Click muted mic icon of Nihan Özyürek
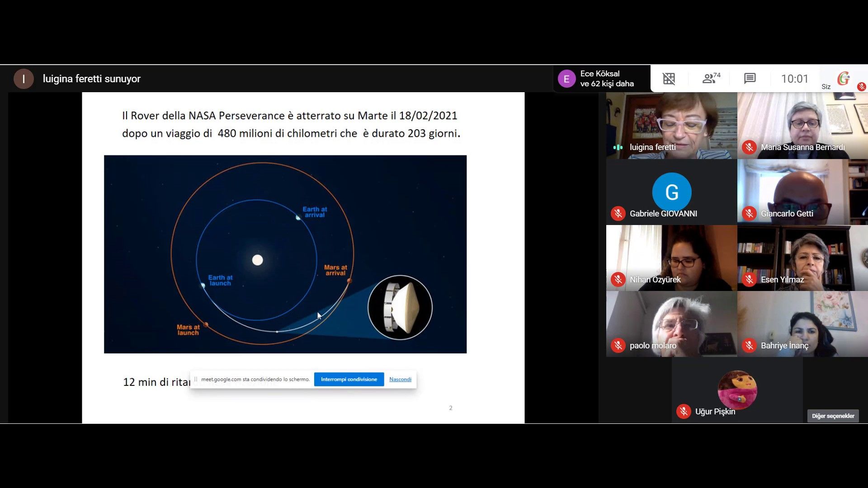868x488 pixels. (618, 279)
